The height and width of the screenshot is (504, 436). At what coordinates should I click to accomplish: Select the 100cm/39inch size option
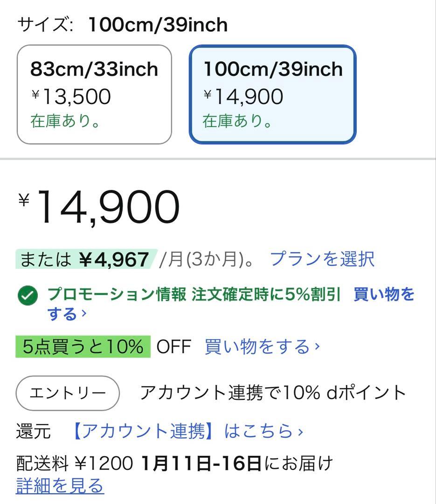click(x=273, y=92)
